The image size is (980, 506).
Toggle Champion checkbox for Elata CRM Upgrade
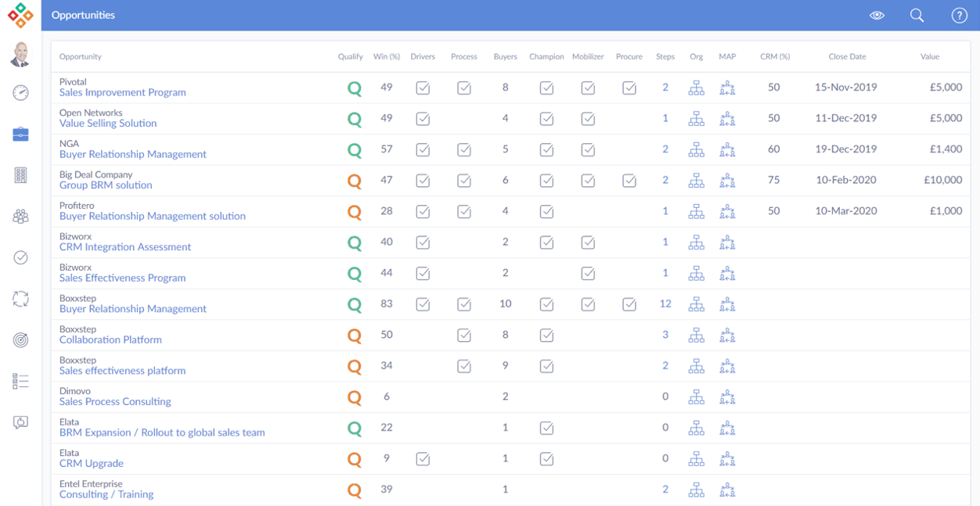[546, 459]
